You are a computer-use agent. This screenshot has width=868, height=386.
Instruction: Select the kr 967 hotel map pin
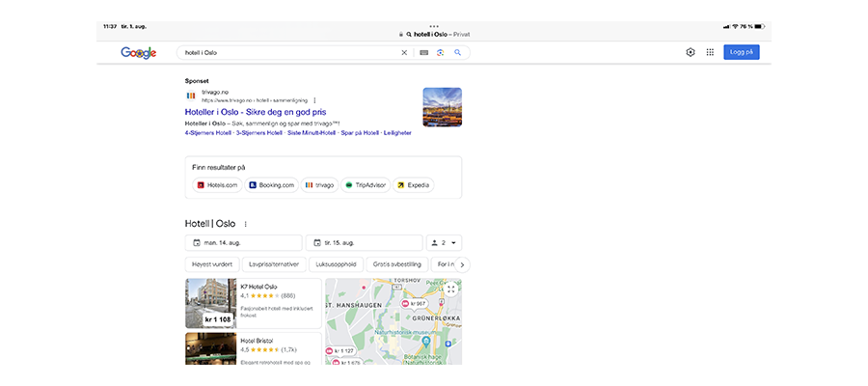tap(413, 303)
